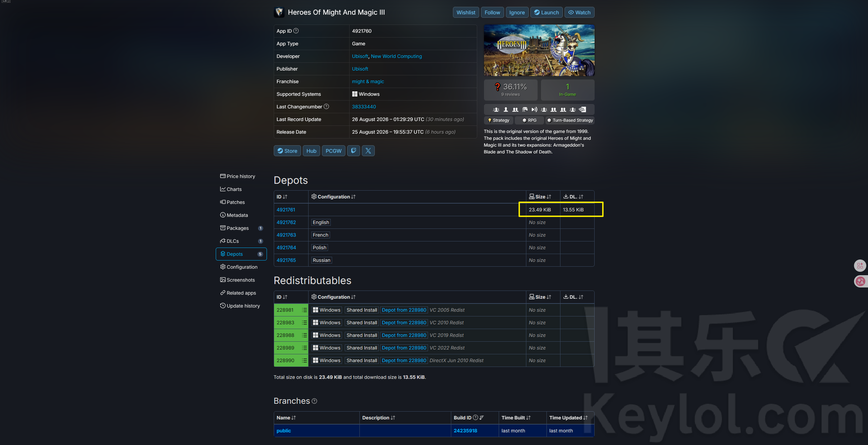Click the help icon next to Branches heading
This screenshot has width=868, height=445.
pos(314,401)
